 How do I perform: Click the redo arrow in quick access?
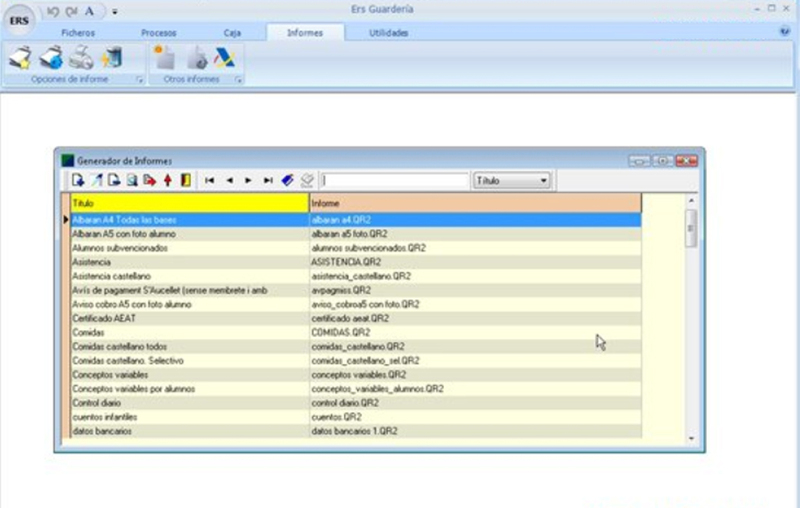pyautogui.click(x=71, y=11)
